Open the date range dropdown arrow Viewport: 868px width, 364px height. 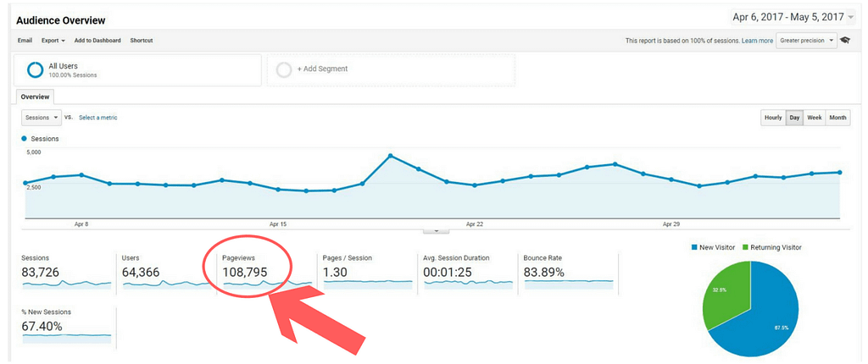coord(851,18)
